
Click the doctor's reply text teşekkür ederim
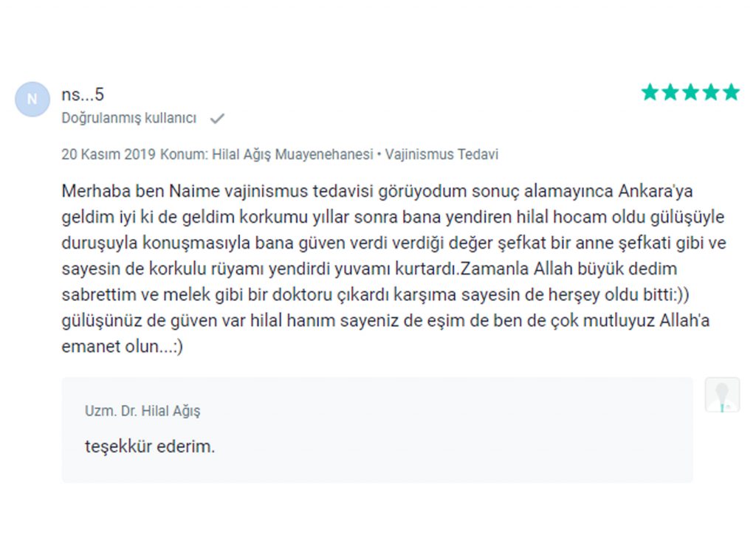point(150,446)
